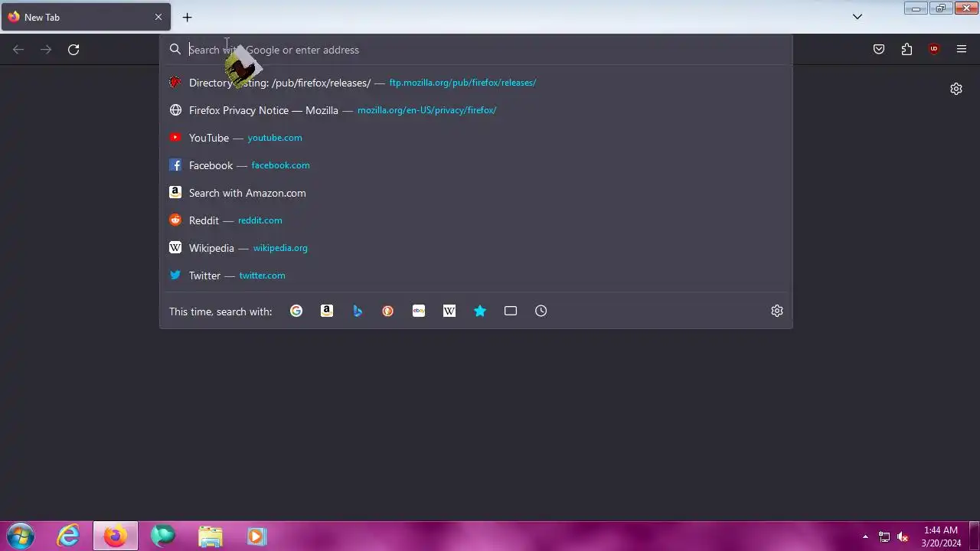Open the Save to Pocket icon

pos(879,50)
